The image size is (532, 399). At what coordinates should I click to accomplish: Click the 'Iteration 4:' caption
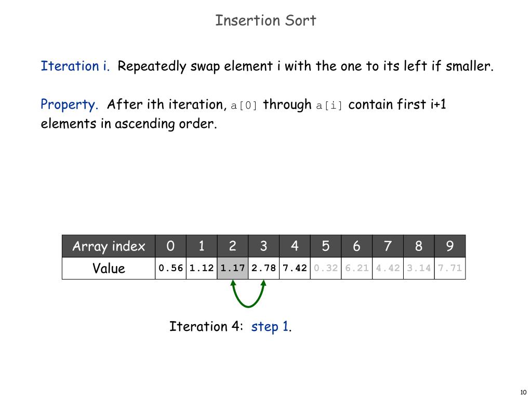(x=206, y=326)
